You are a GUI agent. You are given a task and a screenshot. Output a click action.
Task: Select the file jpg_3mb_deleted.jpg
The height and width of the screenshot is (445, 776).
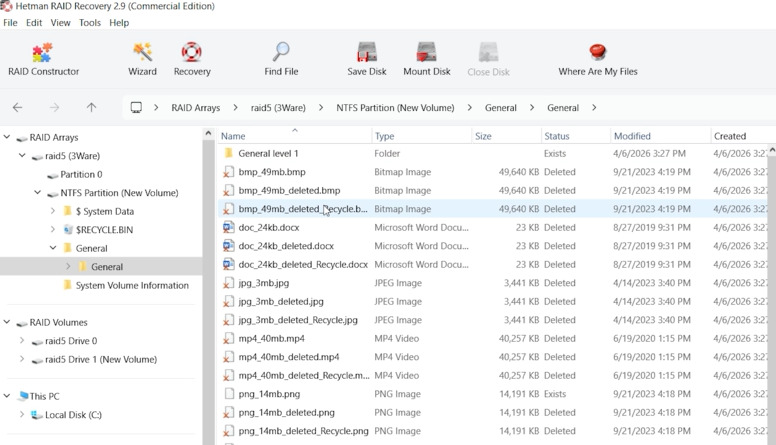coord(281,301)
